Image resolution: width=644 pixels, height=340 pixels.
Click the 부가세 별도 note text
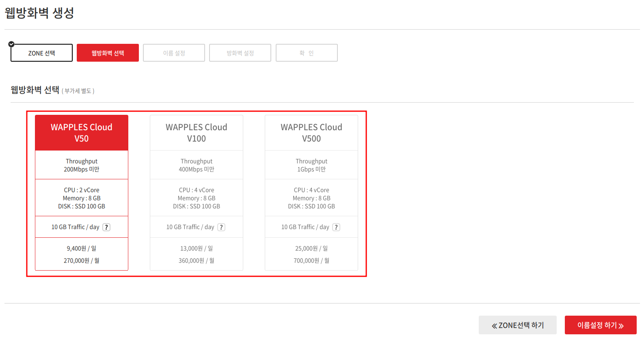click(x=78, y=91)
